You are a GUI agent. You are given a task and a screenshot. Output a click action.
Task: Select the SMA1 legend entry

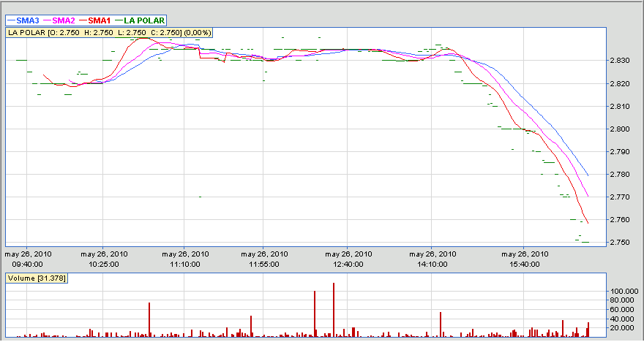[95, 20]
